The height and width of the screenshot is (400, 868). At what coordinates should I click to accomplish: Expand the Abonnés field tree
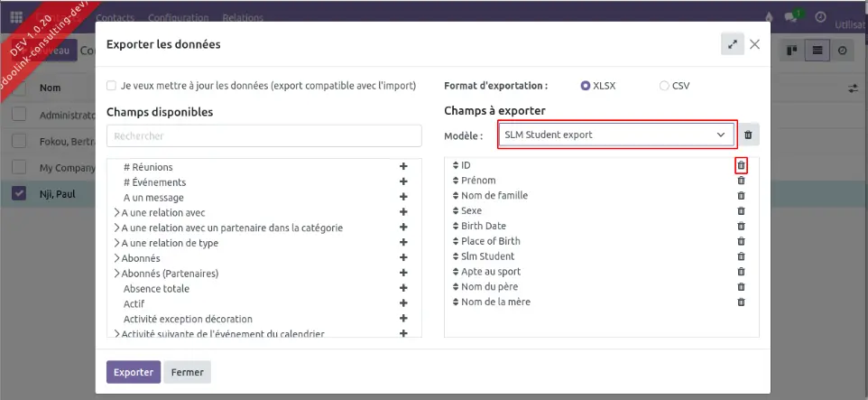(x=117, y=258)
